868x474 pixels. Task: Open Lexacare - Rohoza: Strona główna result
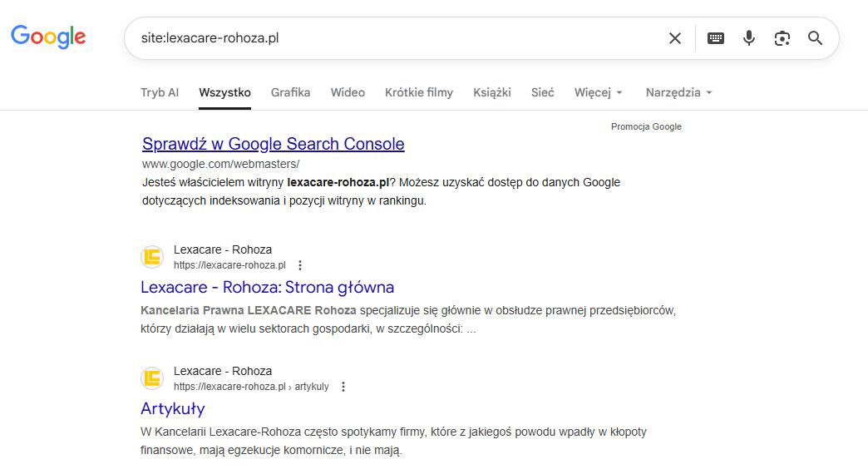click(268, 288)
